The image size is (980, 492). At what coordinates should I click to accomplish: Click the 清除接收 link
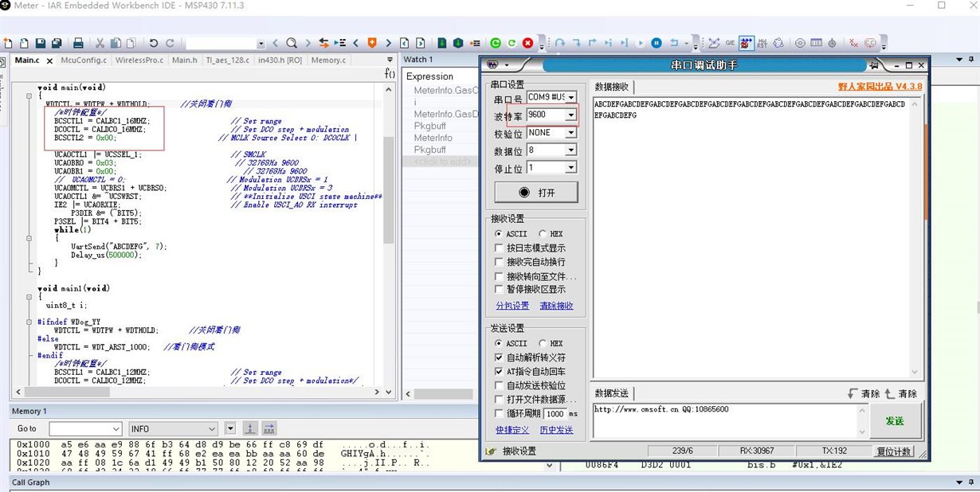(556, 306)
